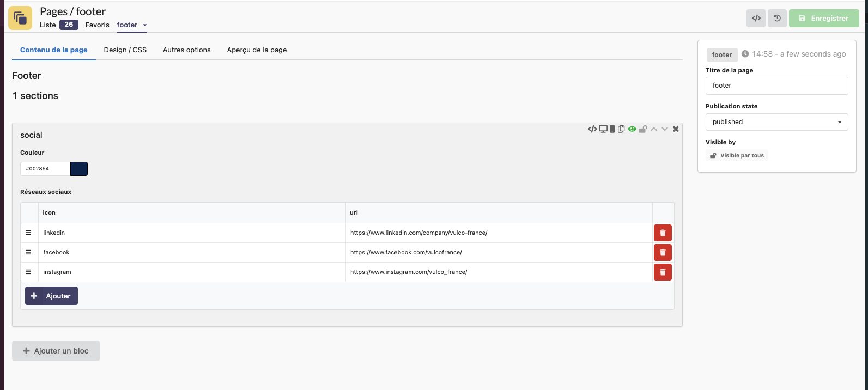The height and width of the screenshot is (390, 868).
Task: Click the Pages stack icon at top left
Action: pyautogui.click(x=20, y=18)
